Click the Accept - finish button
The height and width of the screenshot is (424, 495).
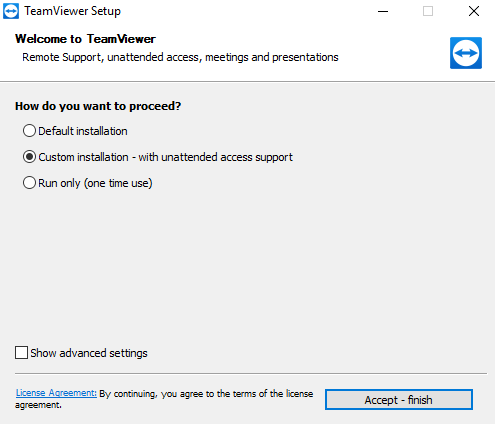click(x=399, y=400)
